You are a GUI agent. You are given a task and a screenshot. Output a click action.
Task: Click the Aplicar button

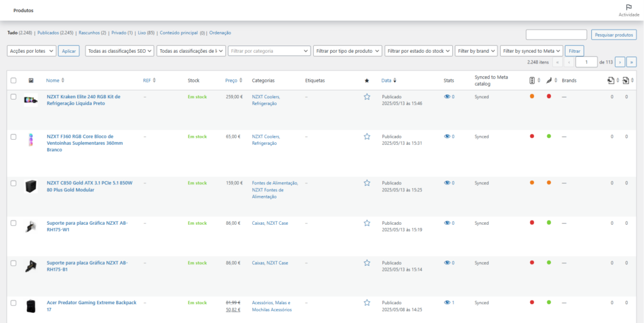pos(69,51)
